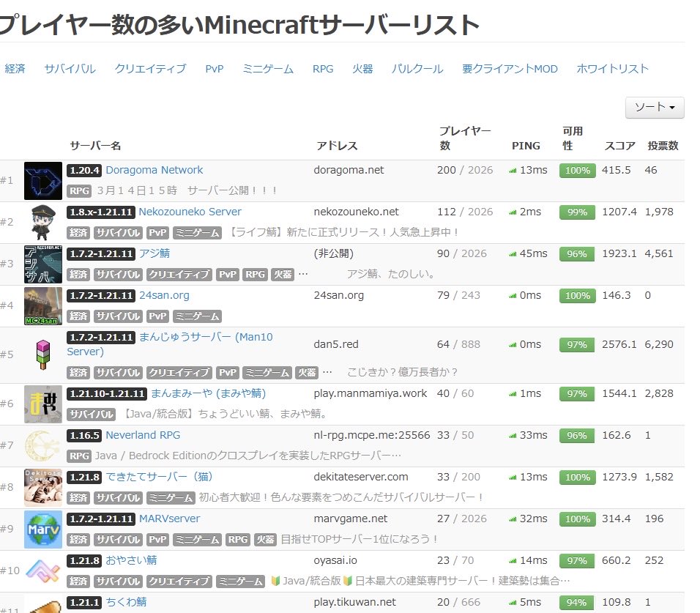Click the MARVserver globe icon
The height and width of the screenshot is (613, 700).
pyautogui.click(x=43, y=529)
